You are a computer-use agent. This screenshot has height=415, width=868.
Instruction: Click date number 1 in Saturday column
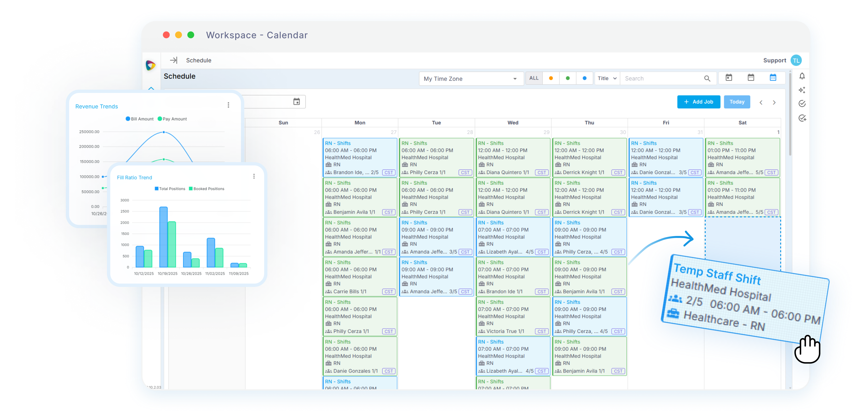[x=778, y=132]
